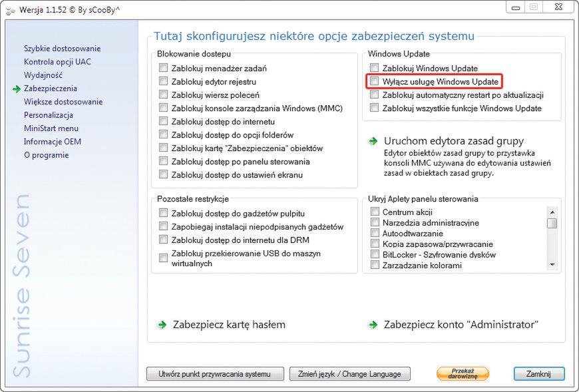Check Zablokuj dostęp po panelu sterowania
The width and height of the screenshot is (579, 392).
point(163,161)
